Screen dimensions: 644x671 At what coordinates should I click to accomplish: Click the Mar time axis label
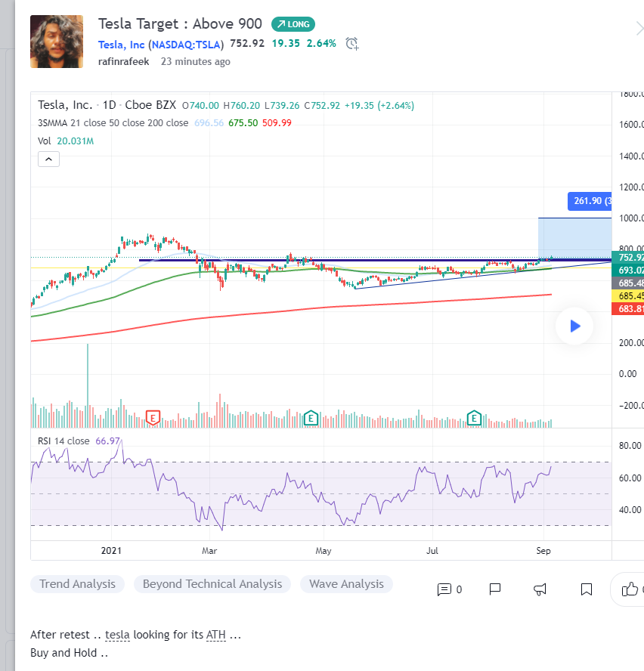[x=209, y=551]
